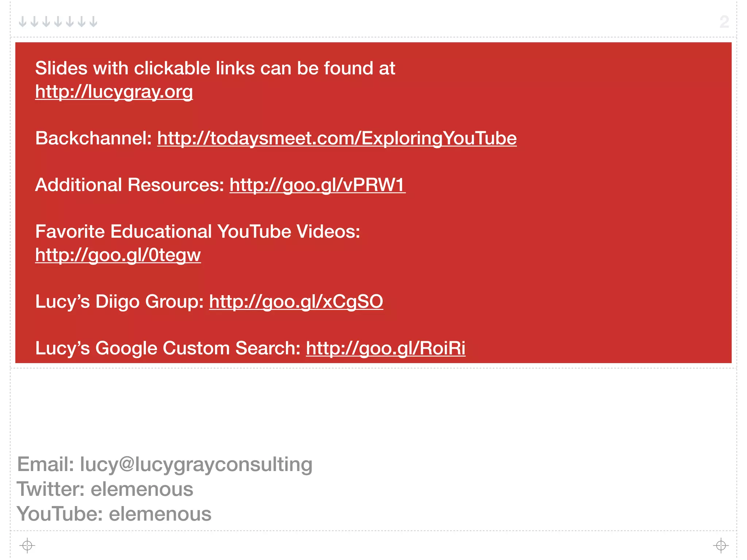
Task: Click the 'Slides with clickable links' heading text
Action: click(215, 68)
